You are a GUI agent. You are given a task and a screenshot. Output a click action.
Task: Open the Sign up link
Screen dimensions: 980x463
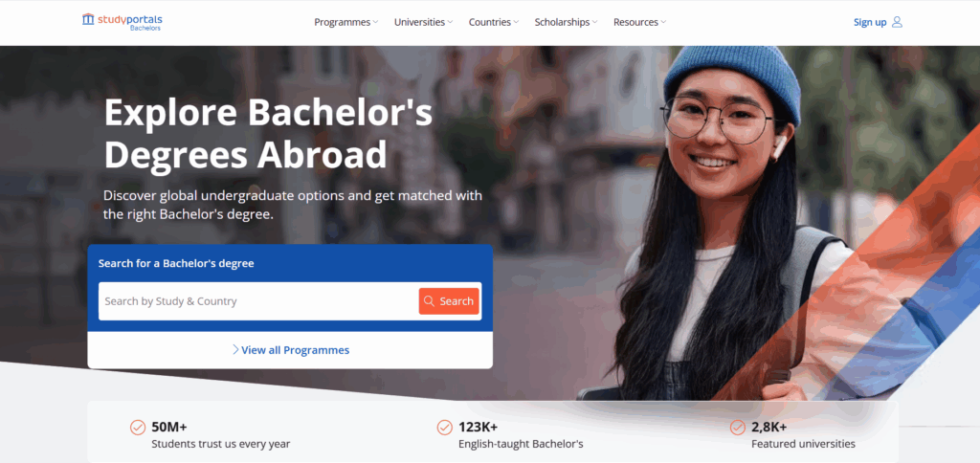pyautogui.click(x=870, y=22)
